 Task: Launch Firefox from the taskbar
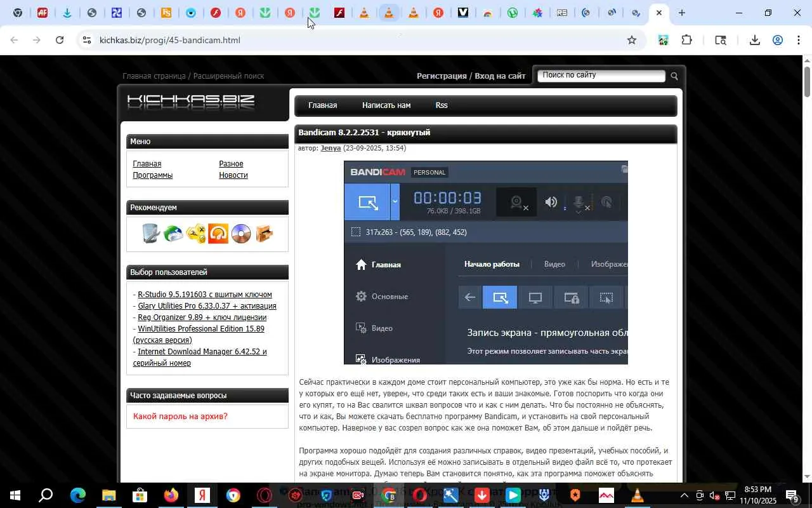pyautogui.click(x=171, y=495)
